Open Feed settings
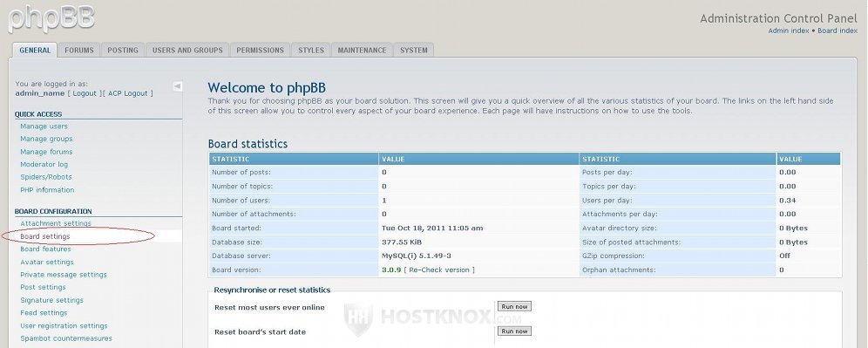868x348 pixels. [x=44, y=313]
